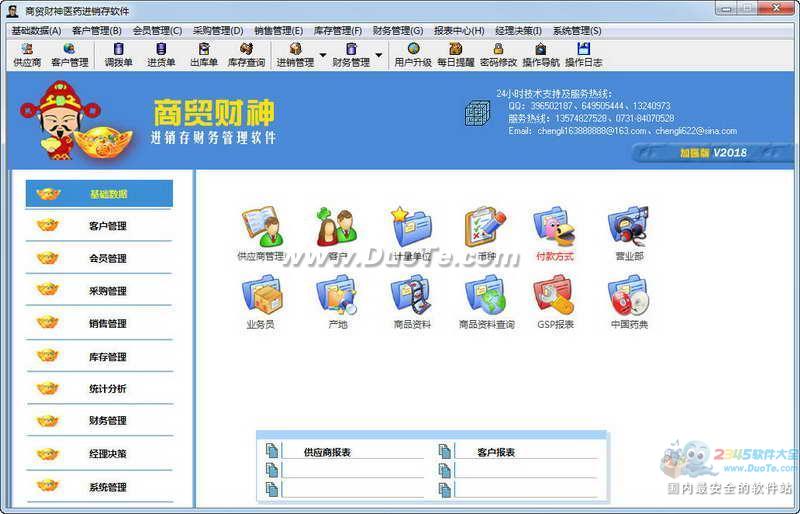Image resolution: width=800 pixels, height=514 pixels.
Task: Open the 经理决策(I) menu
Action: pos(518,31)
